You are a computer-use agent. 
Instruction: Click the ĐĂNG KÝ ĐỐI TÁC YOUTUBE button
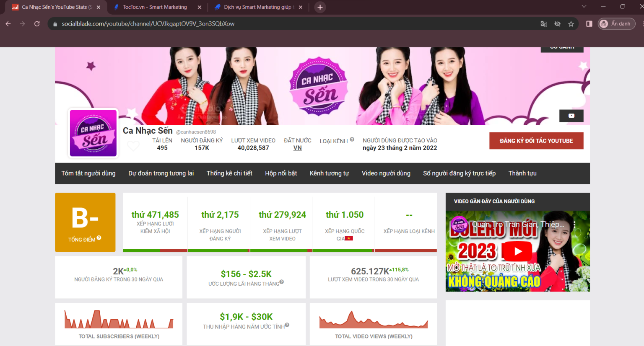click(536, 141)
